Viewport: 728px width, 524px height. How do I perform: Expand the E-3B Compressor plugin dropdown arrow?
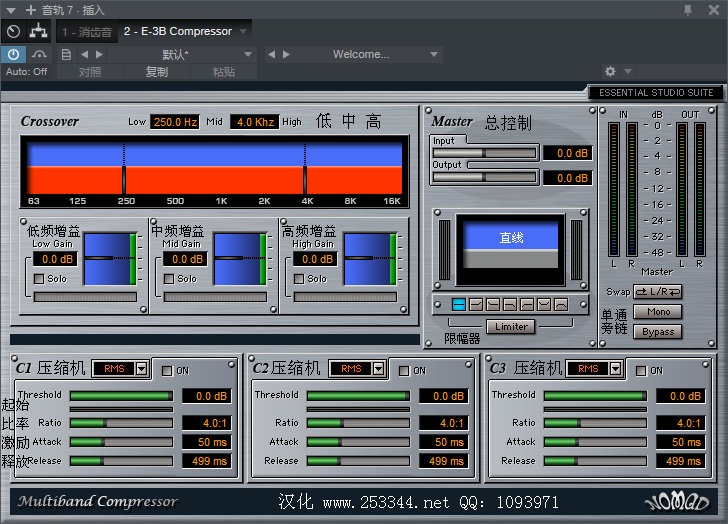click(x=243, y=32)
